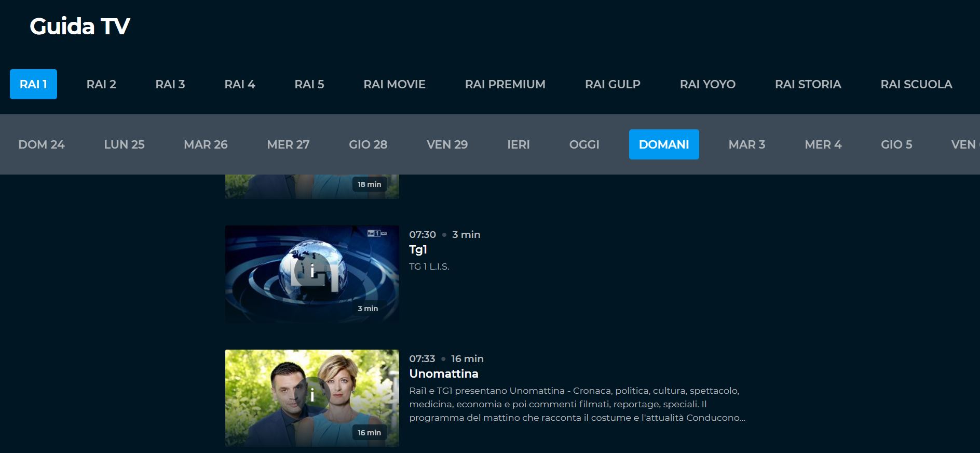Image resolution: width=980 pixels, height=453 pixels.
Task: Open the Tg1 program title
Action: pos(418,250)
